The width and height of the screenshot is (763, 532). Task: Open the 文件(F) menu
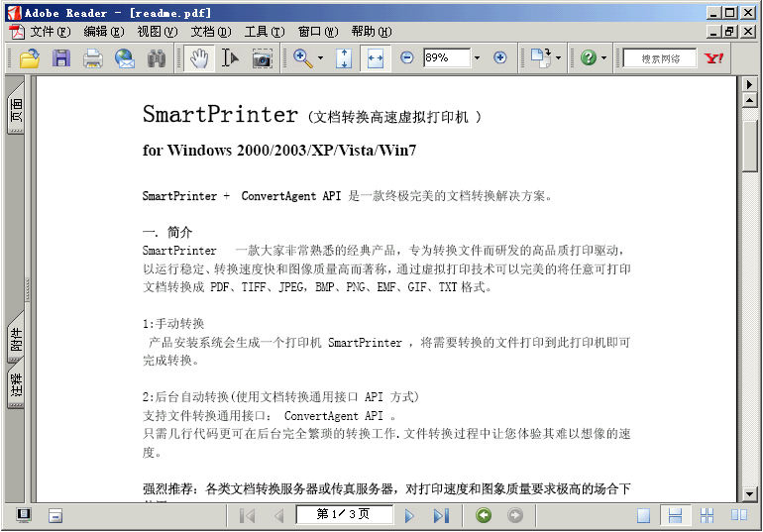click(x=51, y=32)
